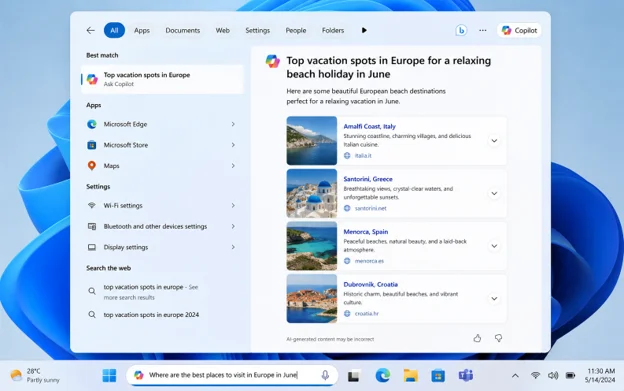Open the Folders filter tab

333,30
